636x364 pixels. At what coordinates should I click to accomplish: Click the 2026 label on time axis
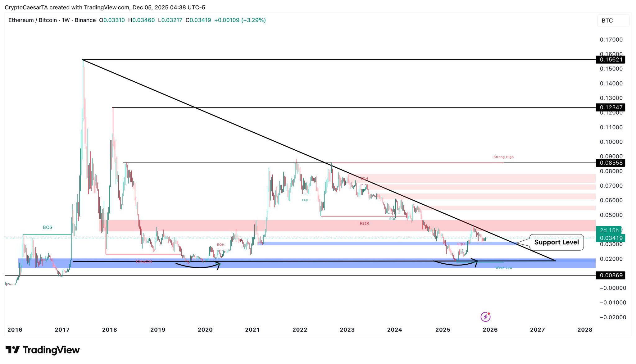[490, 330]
